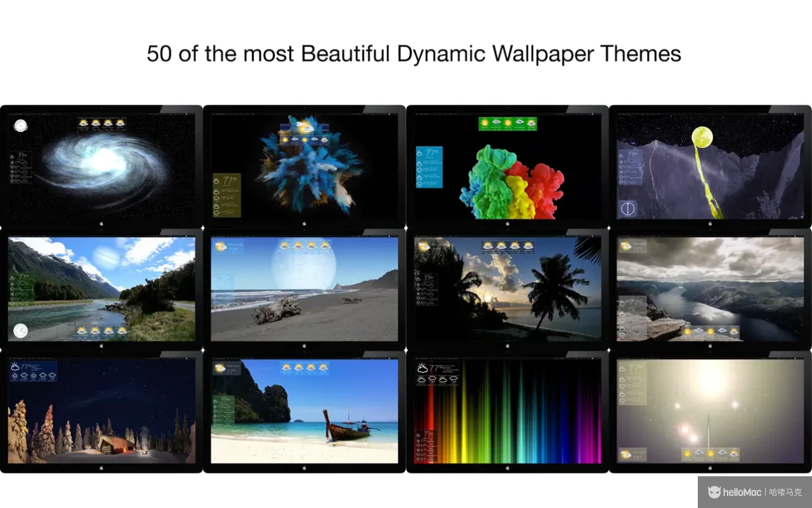Viewport: 812px width, 508px height.
Task: Choose the beach driftwood with planet wallpaper
Action: [x=304, y=289]
